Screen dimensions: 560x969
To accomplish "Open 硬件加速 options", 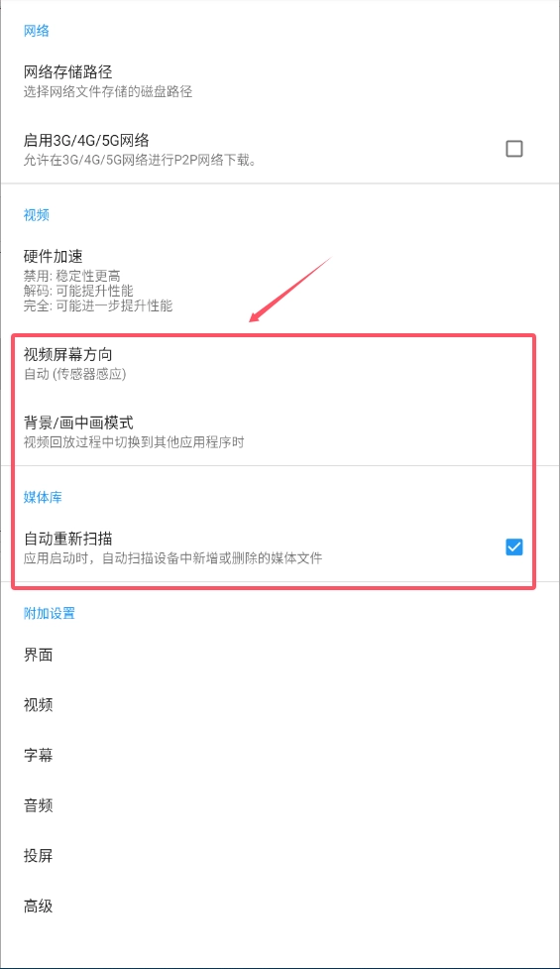I will coord(280,280).
